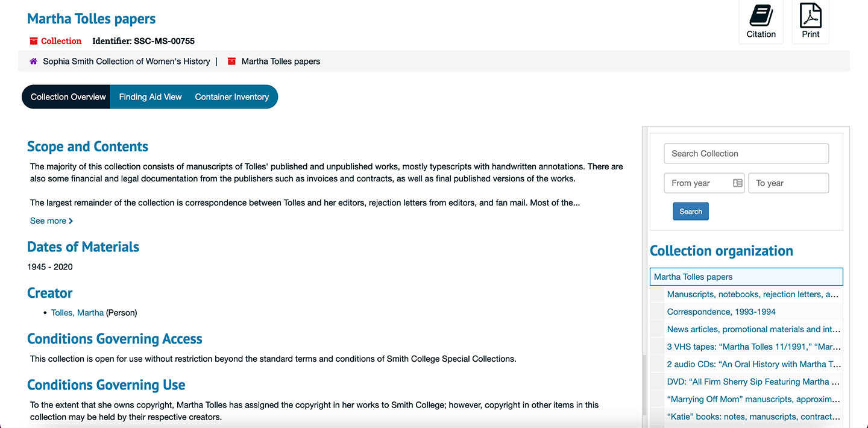Click inside the Search Collection field
Screen dimensions: 868x428
[746, 153]
